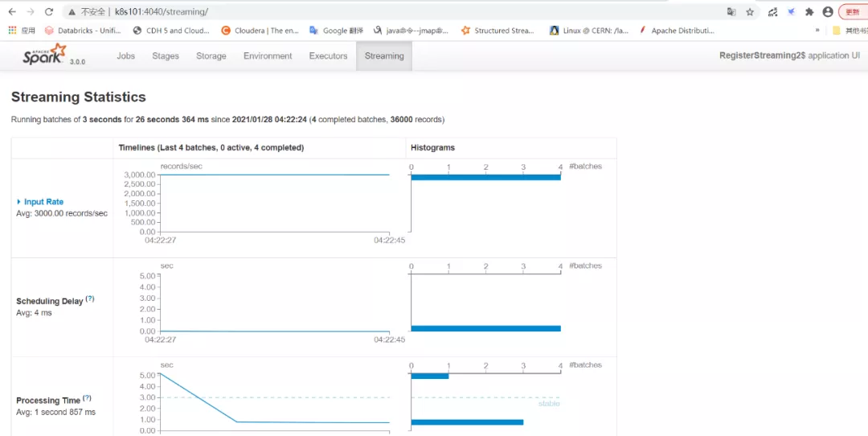Switch to the Jobs tab
The height and width of the screenshot is (436, 868).
[126, 56]
